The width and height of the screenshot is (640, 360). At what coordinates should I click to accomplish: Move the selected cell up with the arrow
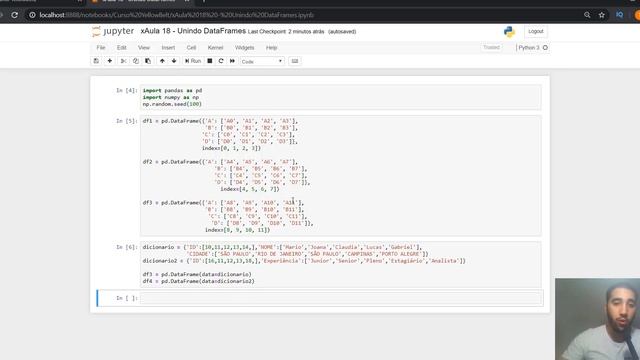point(162,61)
